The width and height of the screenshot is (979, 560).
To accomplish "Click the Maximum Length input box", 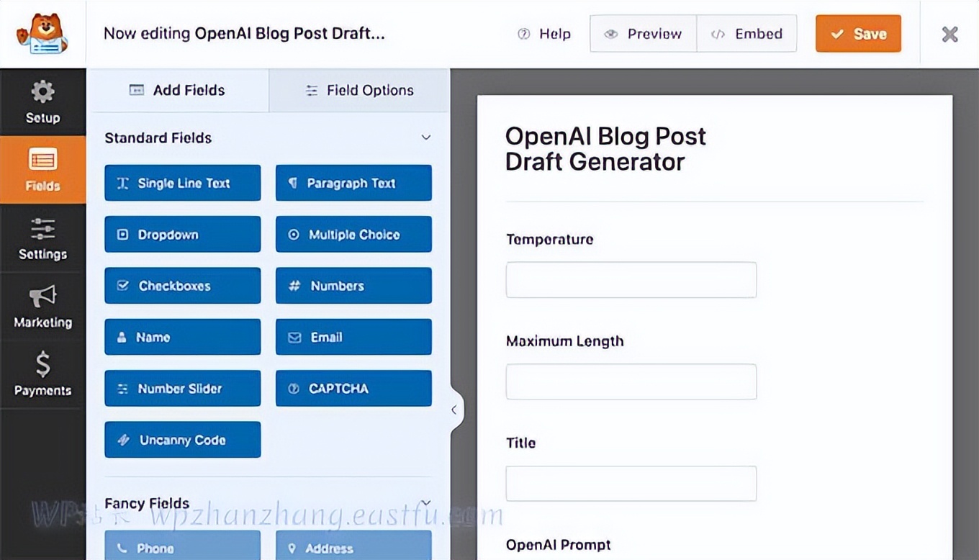I will click(631, 381).
